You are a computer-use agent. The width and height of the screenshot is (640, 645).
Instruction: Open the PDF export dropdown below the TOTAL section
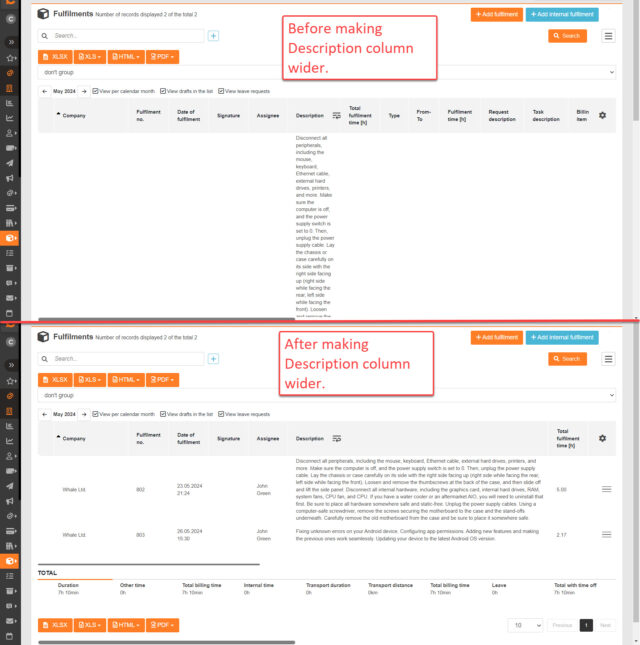162,625
